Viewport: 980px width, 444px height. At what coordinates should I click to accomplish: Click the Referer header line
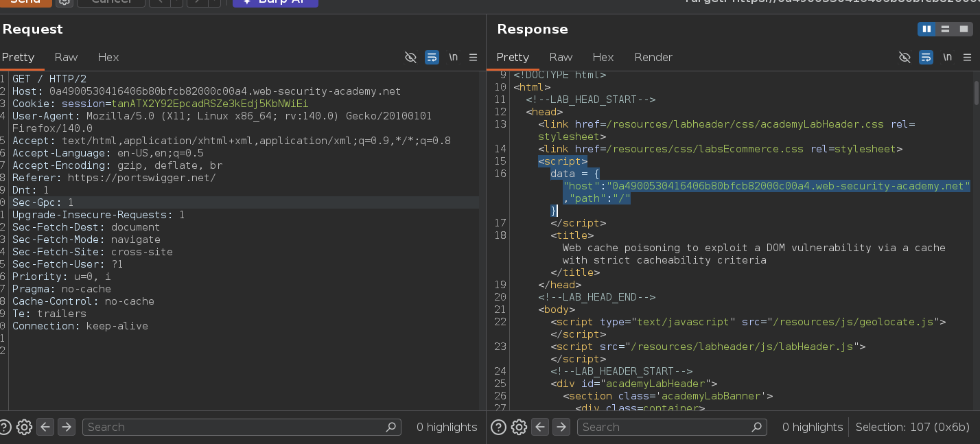tap(114, 178)
